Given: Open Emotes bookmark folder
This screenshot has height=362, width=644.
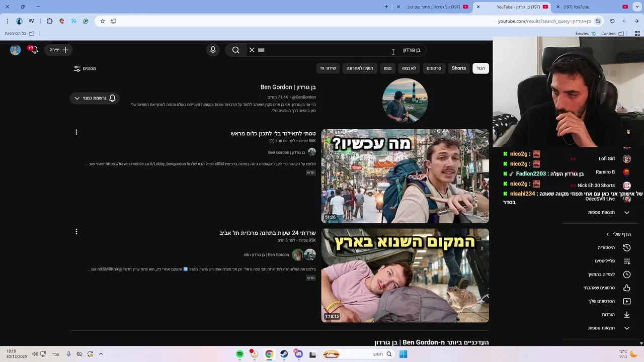Looking at the screenshot, I should point(586,34).
